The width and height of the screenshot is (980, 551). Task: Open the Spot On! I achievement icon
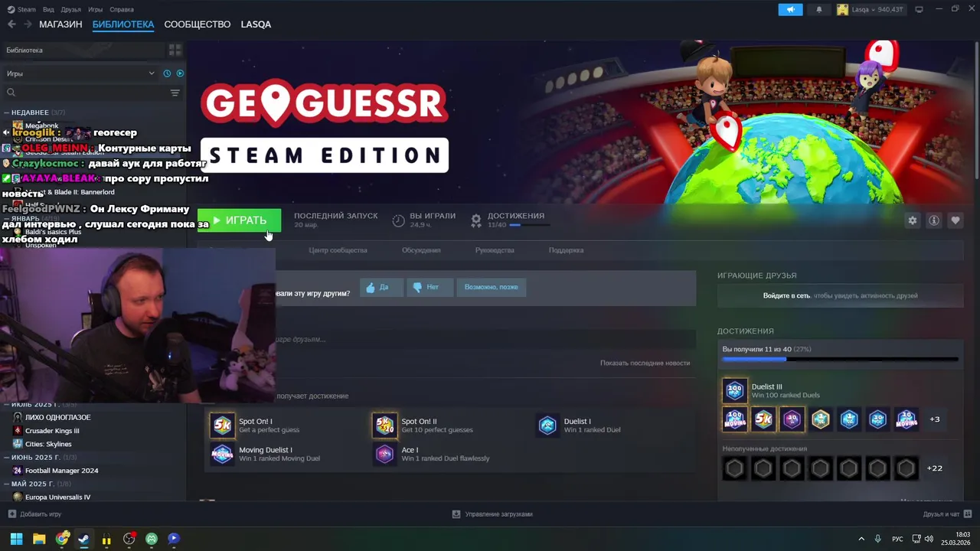pyautogui.click(x=222, y=425)
